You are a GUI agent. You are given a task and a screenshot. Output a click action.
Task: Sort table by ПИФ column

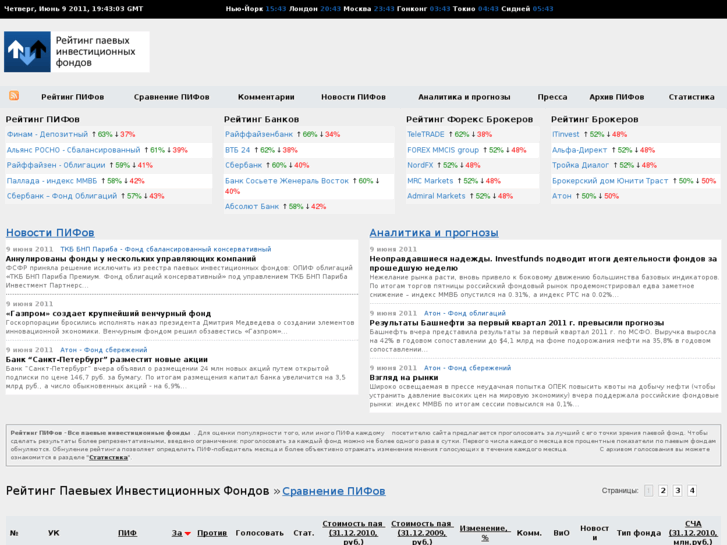point(127,533)
